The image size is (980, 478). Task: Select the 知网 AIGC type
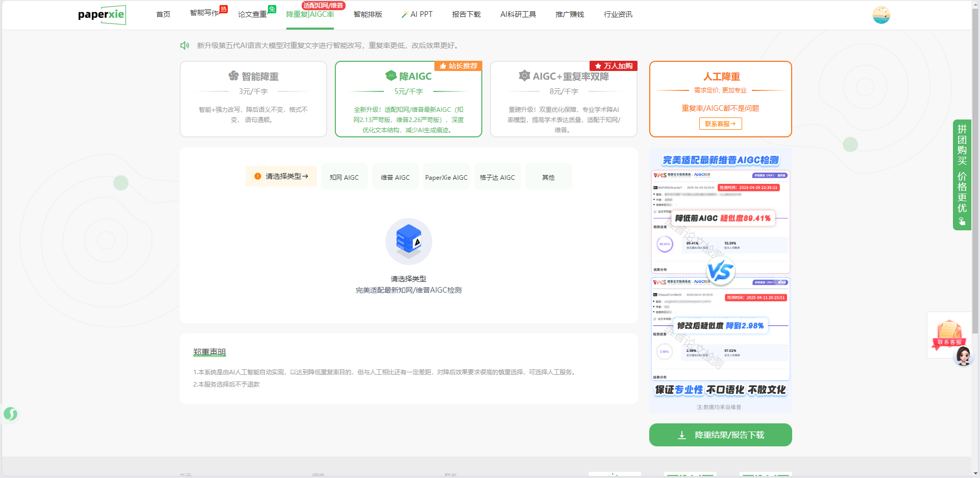[344, 177]
